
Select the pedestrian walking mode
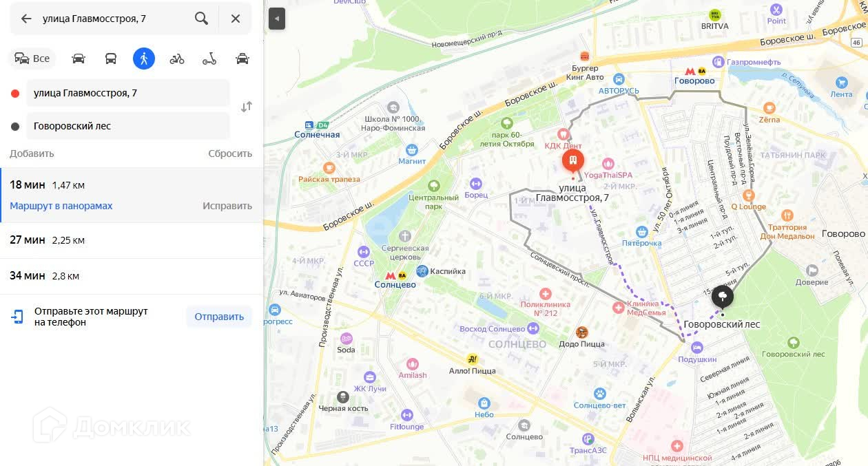tap(144, 59)
